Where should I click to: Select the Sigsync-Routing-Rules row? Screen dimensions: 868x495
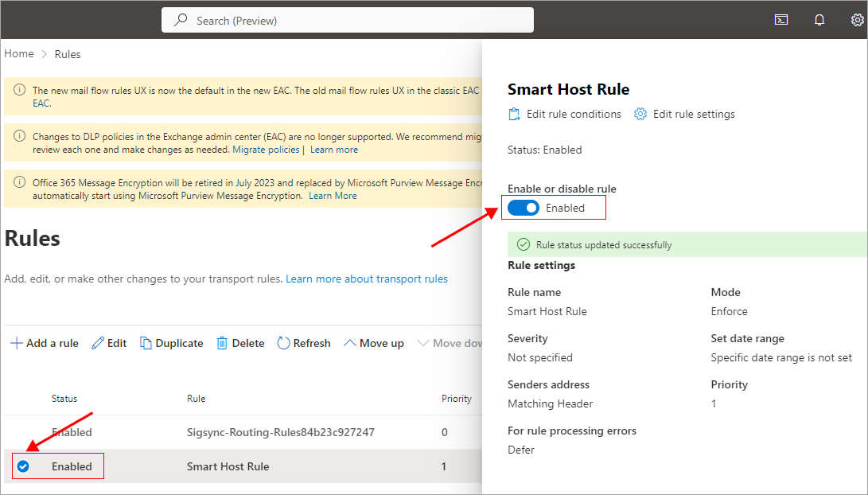click(x=280, y=432)
